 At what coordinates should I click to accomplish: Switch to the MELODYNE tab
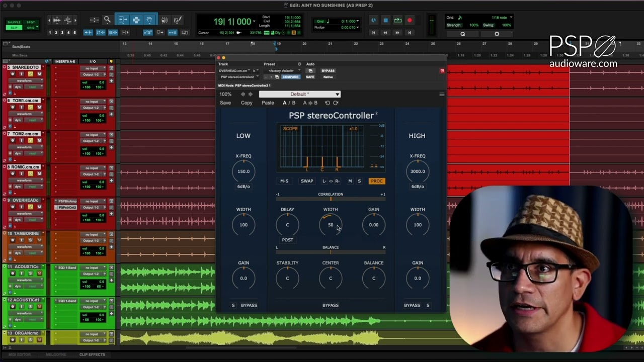click(x=55, y=354)
